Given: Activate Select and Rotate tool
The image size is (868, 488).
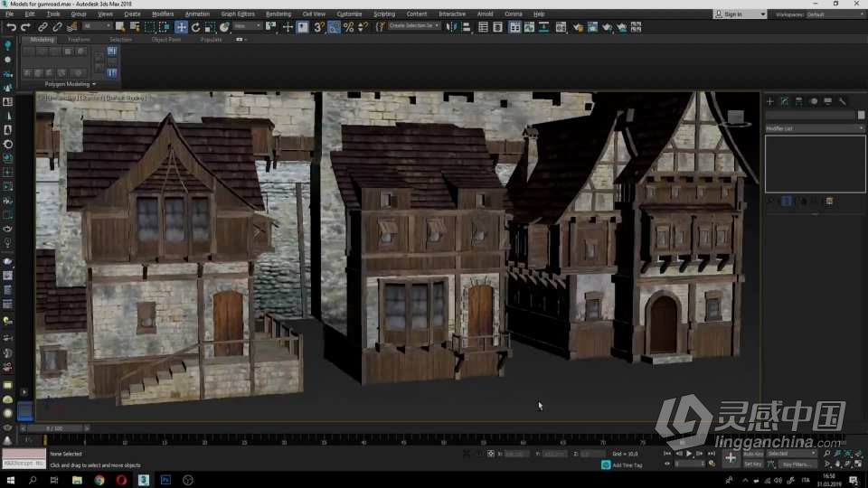Looking at the screenshot, I should click(195, 26).
